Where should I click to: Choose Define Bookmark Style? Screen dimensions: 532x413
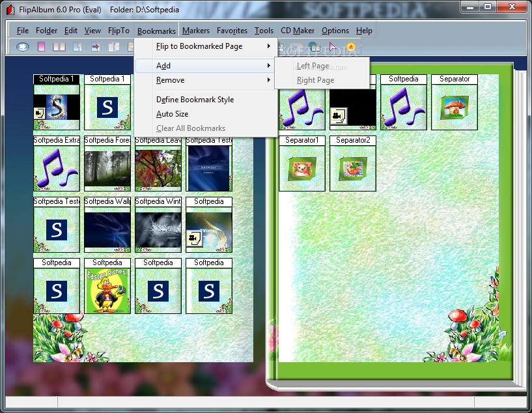pos(206,100)
